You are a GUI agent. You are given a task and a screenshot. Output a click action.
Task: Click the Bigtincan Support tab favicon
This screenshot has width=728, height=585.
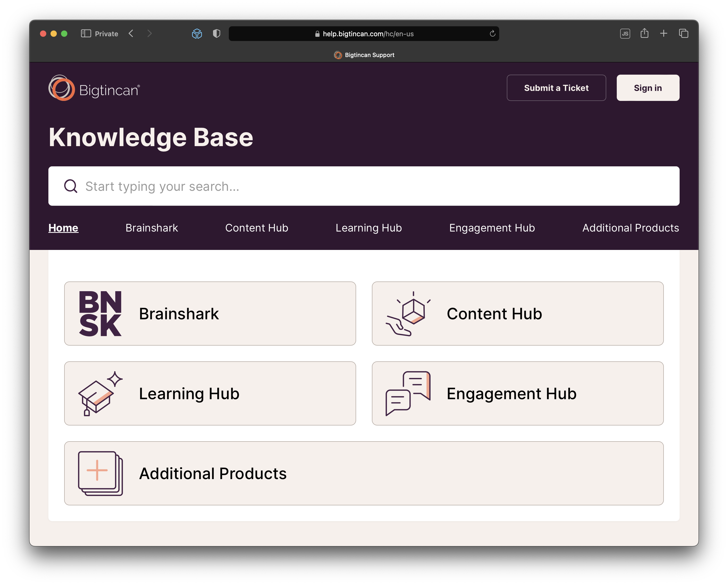point(338,55)
